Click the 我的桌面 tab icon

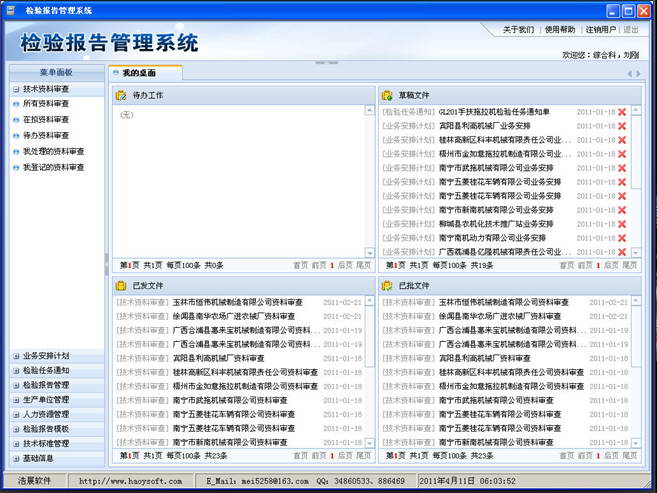point(116,73)
